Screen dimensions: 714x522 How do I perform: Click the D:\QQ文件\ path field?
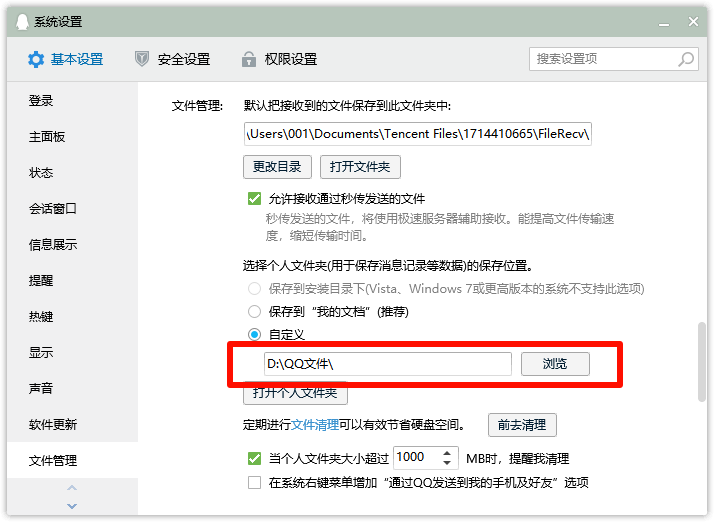coord(388,364)
